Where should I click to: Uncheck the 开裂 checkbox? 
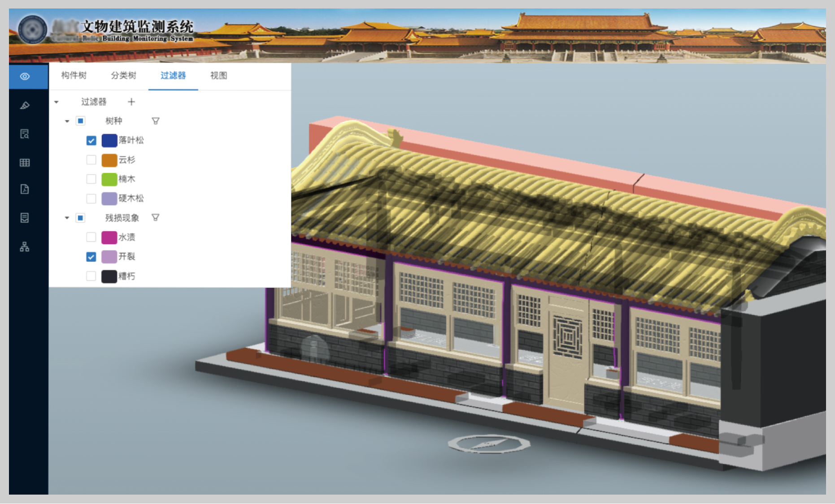click(91, 257)
